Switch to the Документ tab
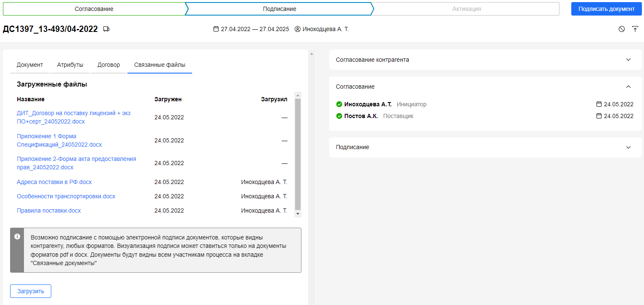Screen dimensions: 644x305 [30, 65]
